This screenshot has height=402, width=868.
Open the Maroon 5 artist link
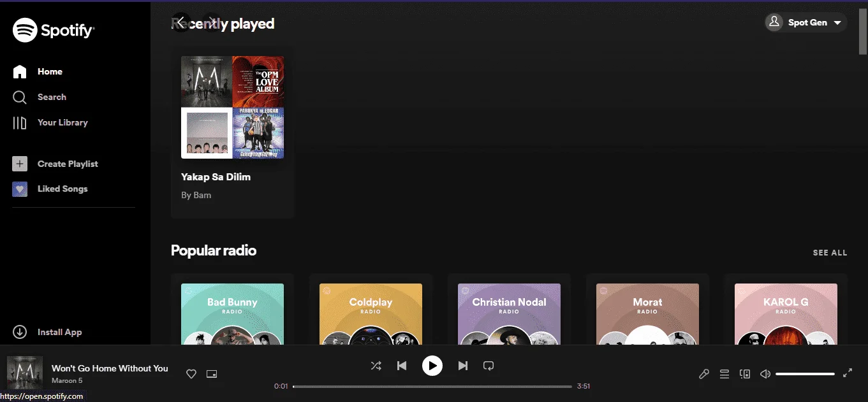click(67, 381)
